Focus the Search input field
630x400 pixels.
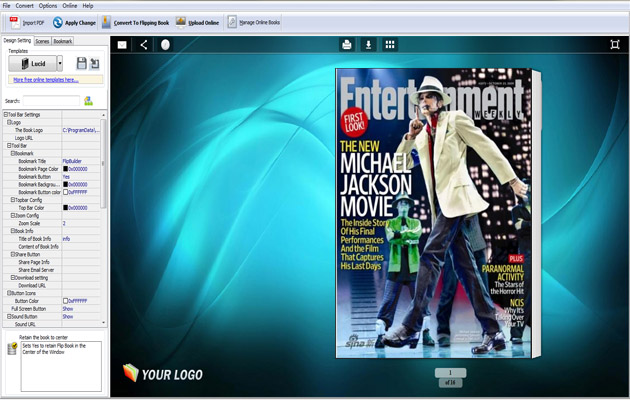(51, 101)
